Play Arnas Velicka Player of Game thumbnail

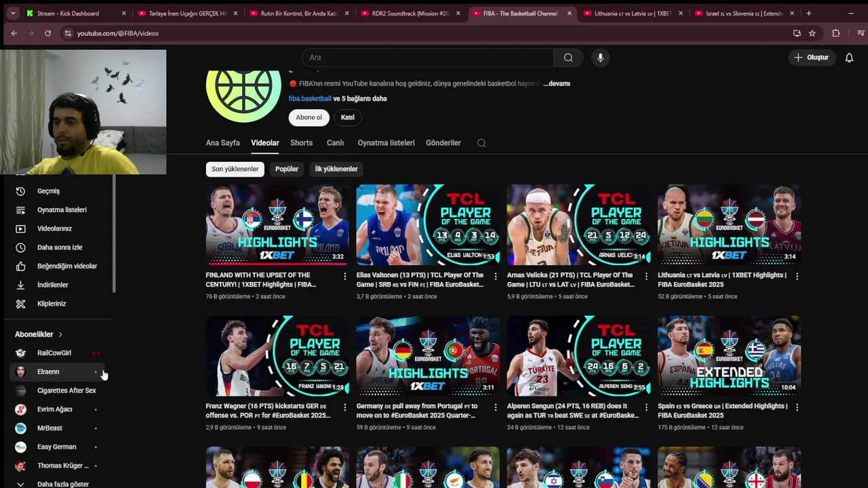click(x=578, y=224)
